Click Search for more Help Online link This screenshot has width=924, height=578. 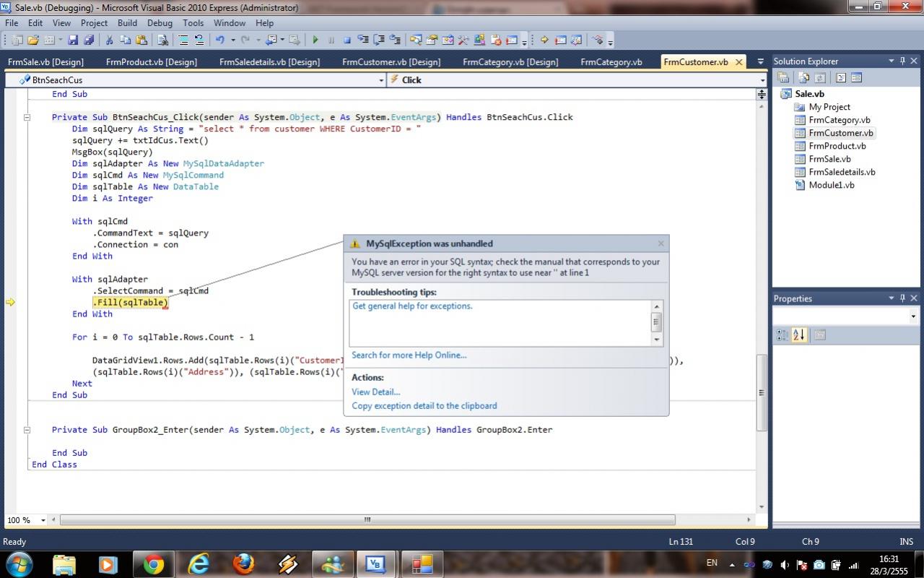(x=409, y=355)
